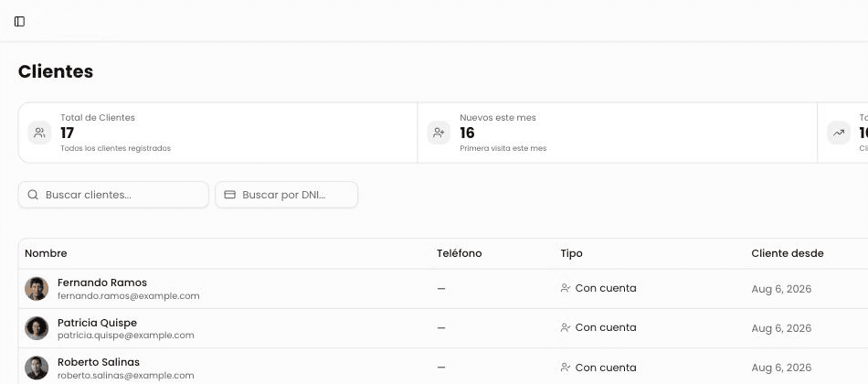Screen dimensions: 868x384
Task: Click the Nuevos este mes value 16
Action: [467, 133]
